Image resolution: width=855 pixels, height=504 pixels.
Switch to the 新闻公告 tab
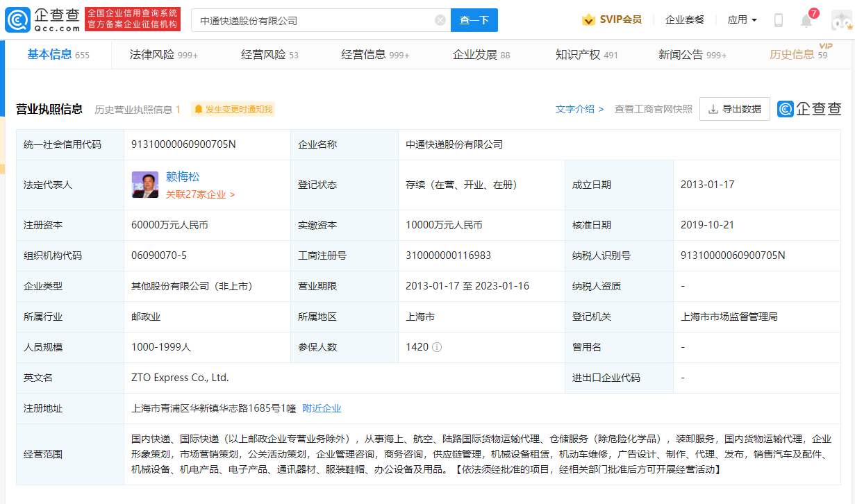point(692,54)
